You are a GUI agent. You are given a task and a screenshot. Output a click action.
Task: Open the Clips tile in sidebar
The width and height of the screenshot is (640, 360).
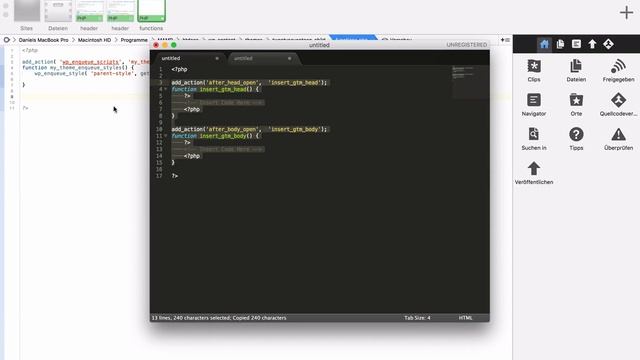pos(534,71)
